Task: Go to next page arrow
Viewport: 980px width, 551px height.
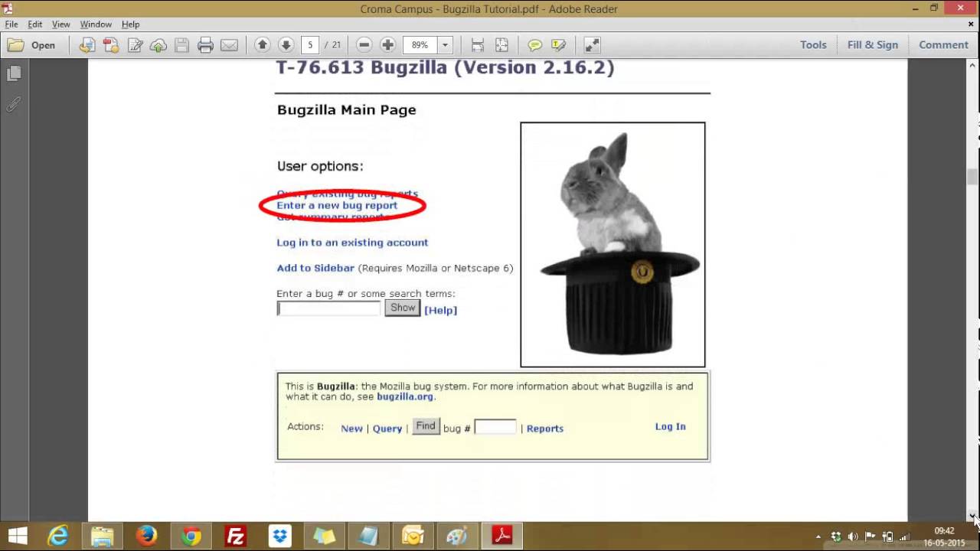Action: click(286, 45)
